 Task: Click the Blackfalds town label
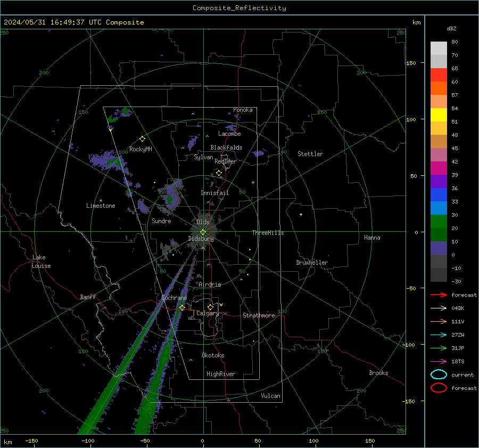point(226,148)
